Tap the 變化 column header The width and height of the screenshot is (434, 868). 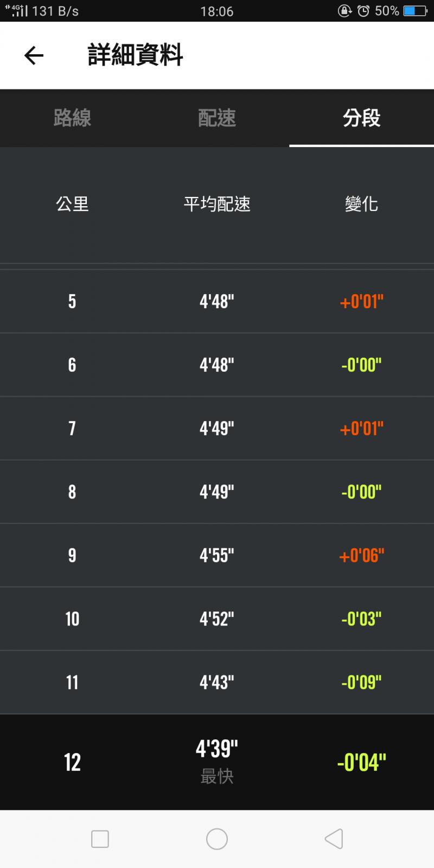[361, 204]
